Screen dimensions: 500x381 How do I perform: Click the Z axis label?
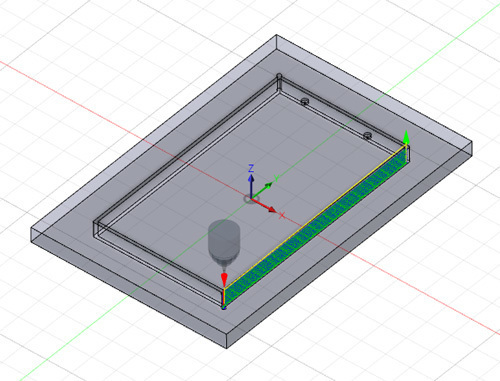[x=251, y=168]
